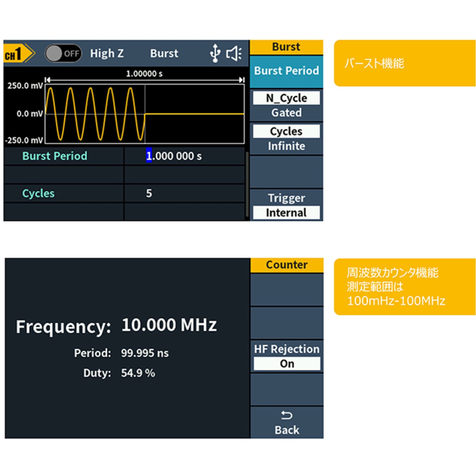Screen dimensions: 476x476
Task: Click the Duty 54.9 % reading
Action: click(x=119, y=373)
